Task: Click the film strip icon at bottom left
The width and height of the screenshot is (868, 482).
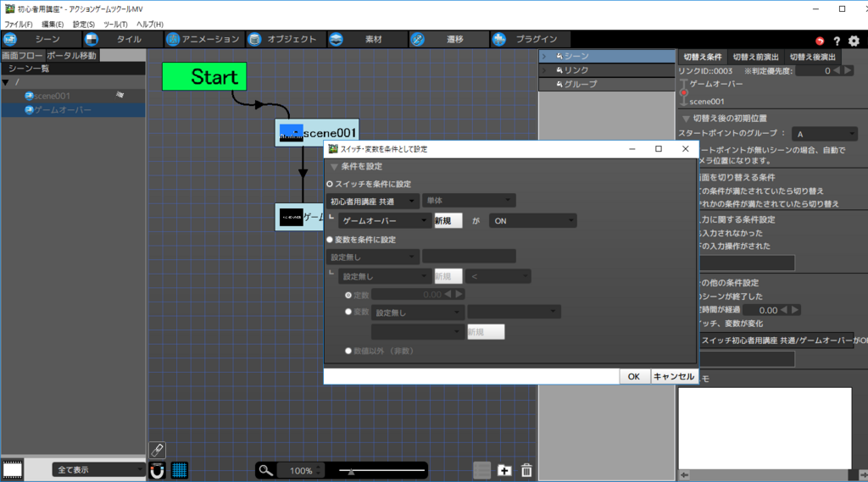Action: (x=12, y=470)
